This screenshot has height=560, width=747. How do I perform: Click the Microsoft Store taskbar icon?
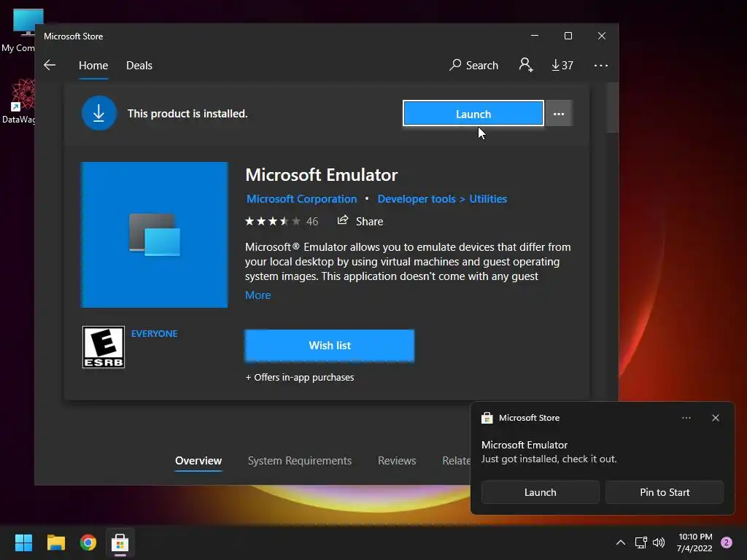(x=120, y=542)
